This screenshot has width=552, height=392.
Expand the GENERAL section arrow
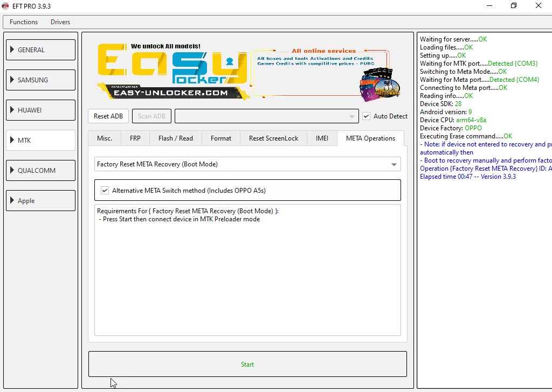click(12, 50)
